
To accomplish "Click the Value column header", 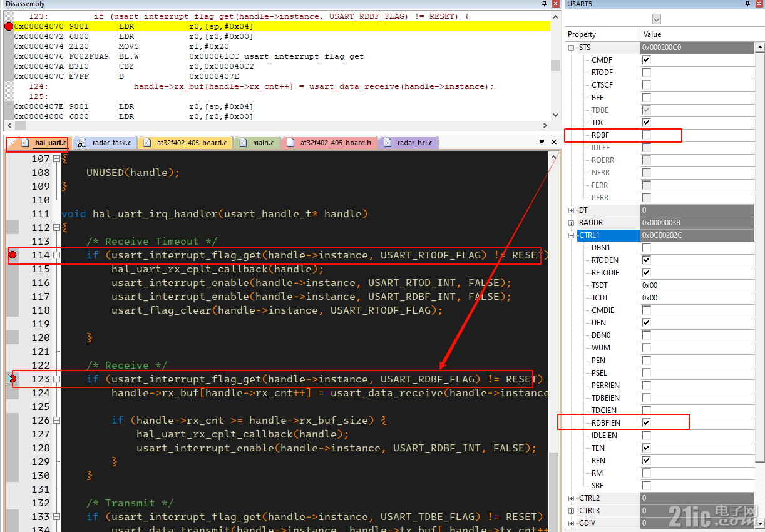I will (x=697, y=34).
